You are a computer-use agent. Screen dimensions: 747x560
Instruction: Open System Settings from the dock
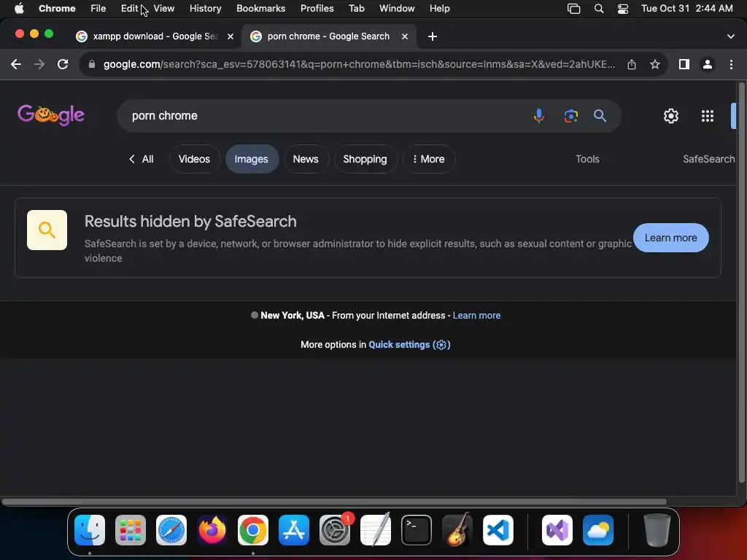click(x=334, y=530)
